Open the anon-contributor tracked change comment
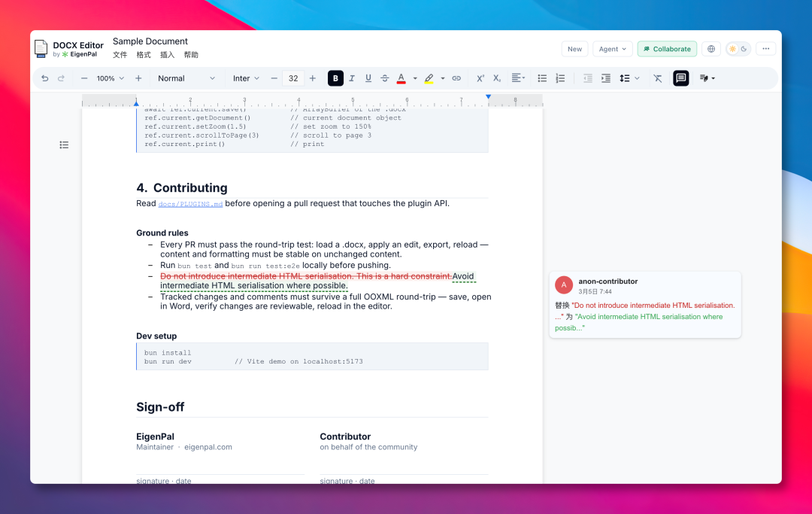The width and height of the screenshot is (812, 514). (645, 305)
